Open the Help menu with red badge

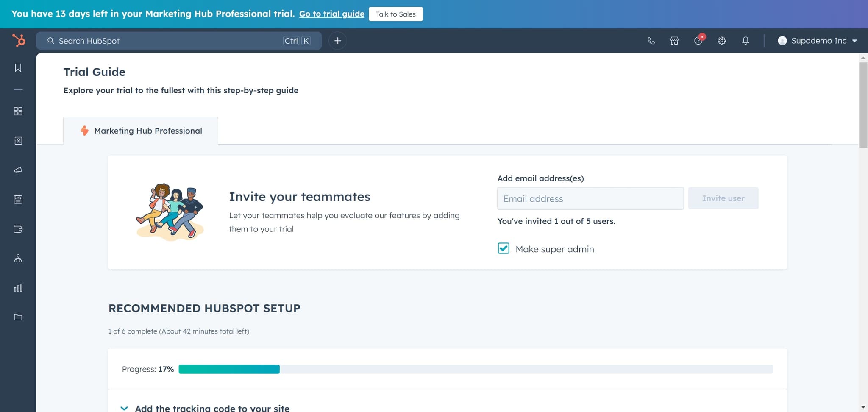click(x=698, y=41)
